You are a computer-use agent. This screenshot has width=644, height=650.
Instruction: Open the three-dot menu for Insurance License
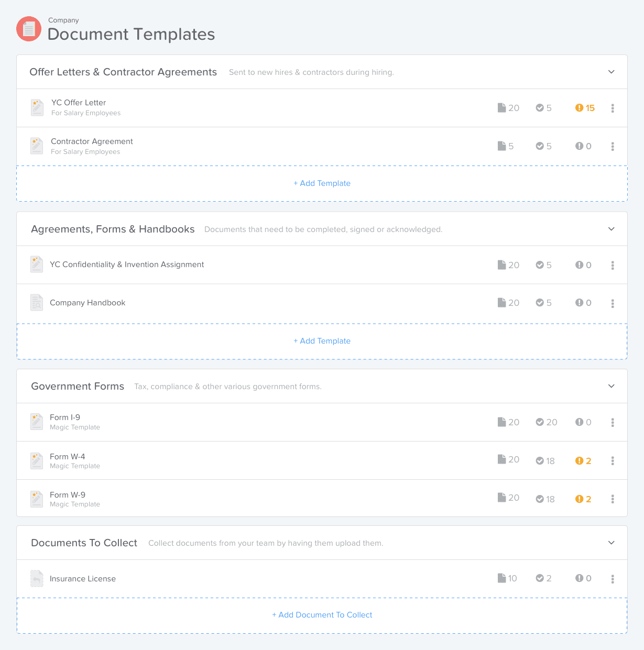613,578
